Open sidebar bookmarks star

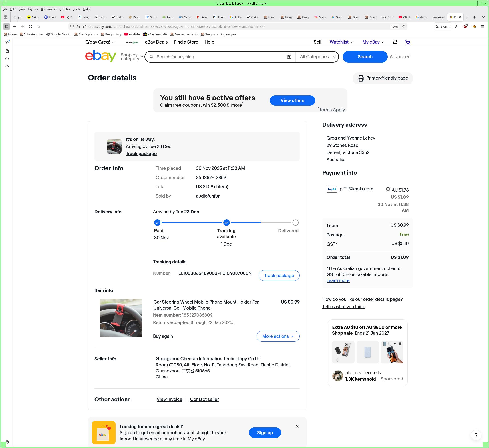(x=7, y=67)
